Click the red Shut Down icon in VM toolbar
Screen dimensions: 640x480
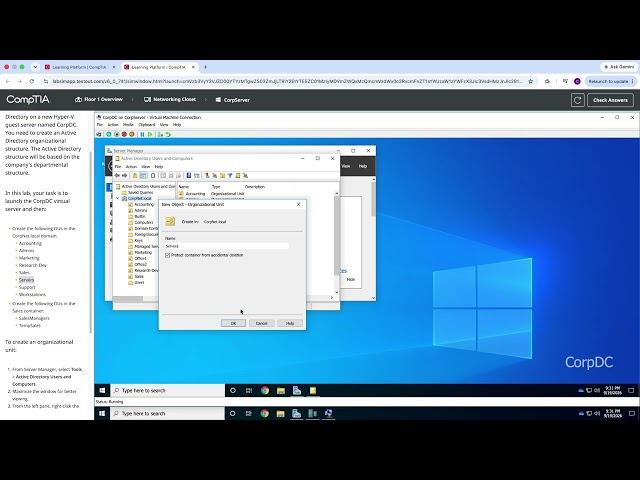(124, 134)
